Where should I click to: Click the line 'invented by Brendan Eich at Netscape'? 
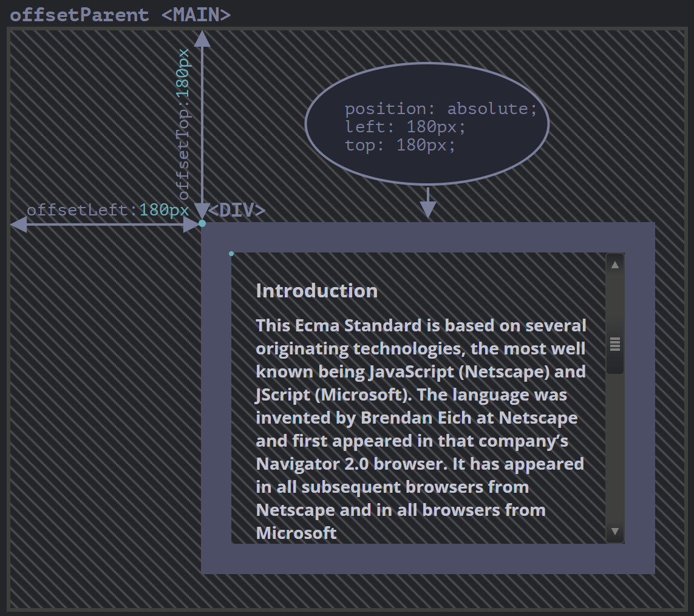pos(417,418)
